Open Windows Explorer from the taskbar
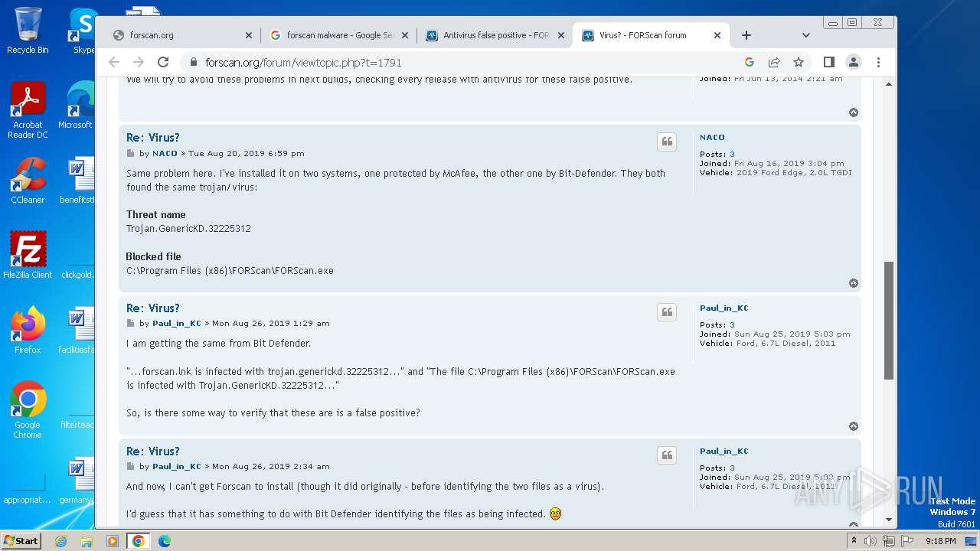980x551 pixels. coord(87,541)
